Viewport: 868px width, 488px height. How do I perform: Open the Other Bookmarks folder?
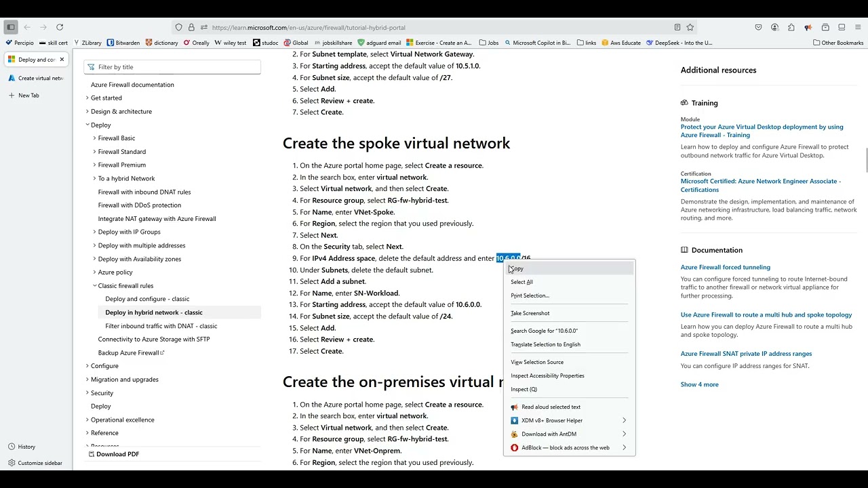pyautogui.click(x=838, y=43)
